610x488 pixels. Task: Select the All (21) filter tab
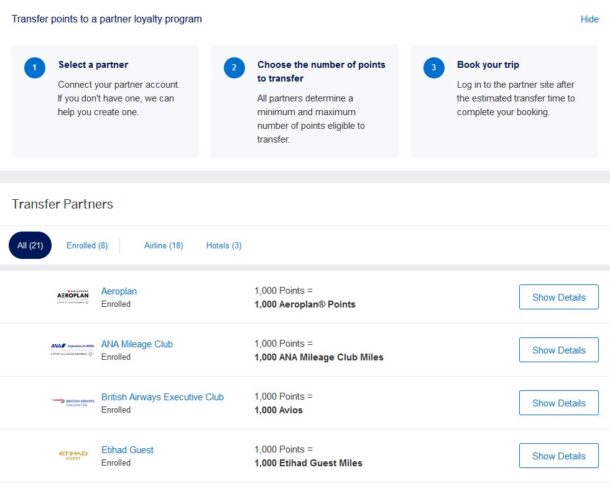coord(29,246)
